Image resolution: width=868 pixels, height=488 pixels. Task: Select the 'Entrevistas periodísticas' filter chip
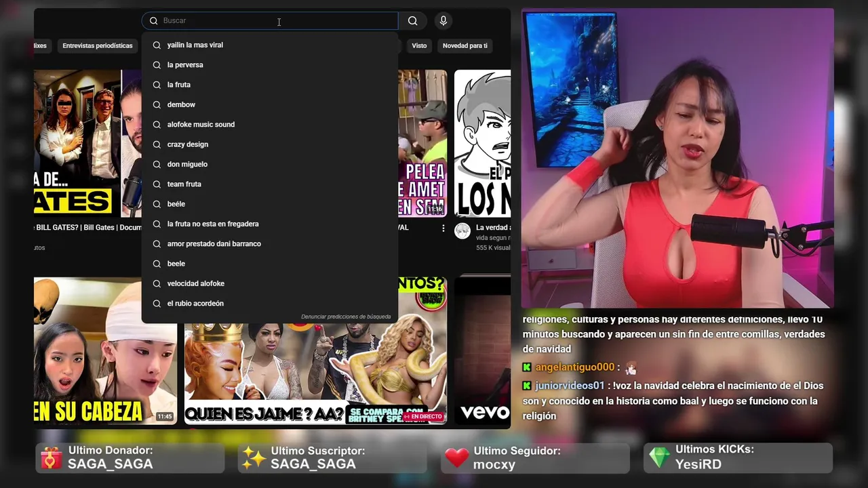click(98, 45)
